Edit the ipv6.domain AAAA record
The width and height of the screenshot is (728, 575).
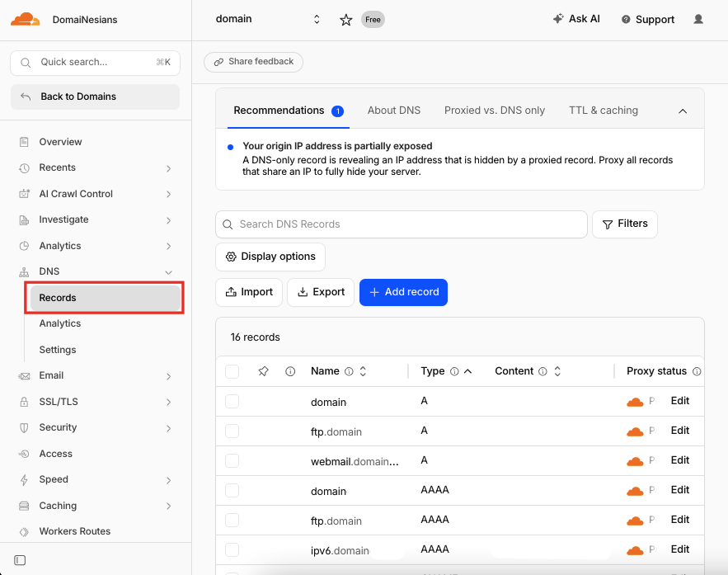point(679,549)
